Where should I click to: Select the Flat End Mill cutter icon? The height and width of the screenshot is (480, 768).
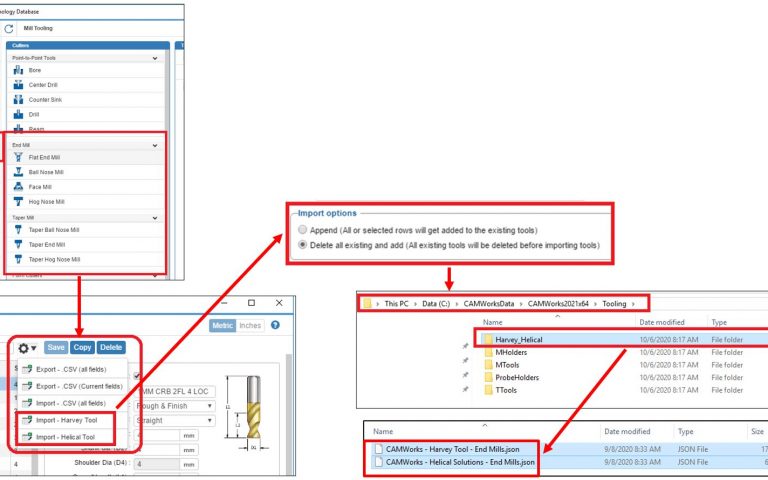pos(20,158)
